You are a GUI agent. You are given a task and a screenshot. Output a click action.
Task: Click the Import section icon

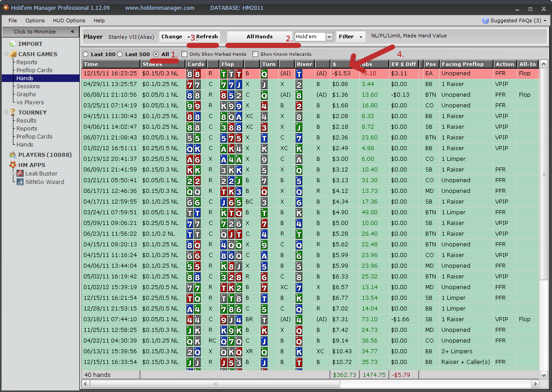tap(12, 44)
